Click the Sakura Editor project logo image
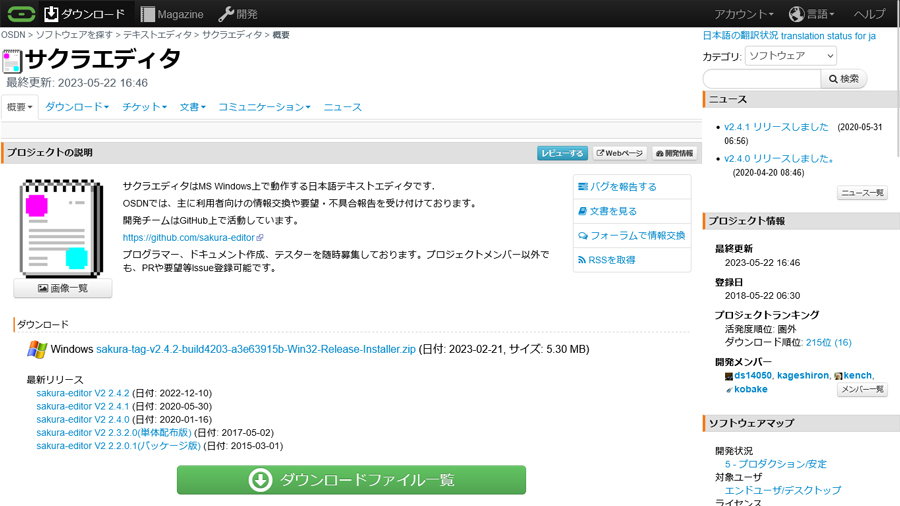 (x=62, y=227)
